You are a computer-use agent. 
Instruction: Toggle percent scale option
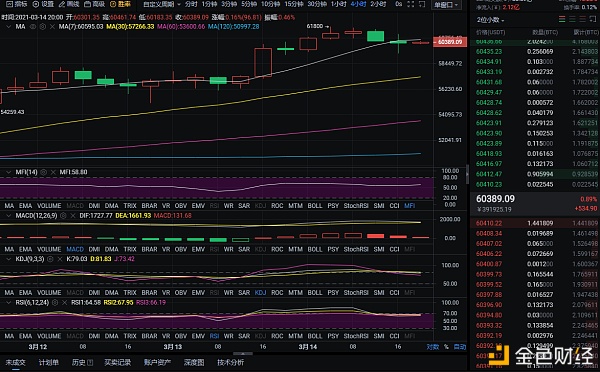446,347
